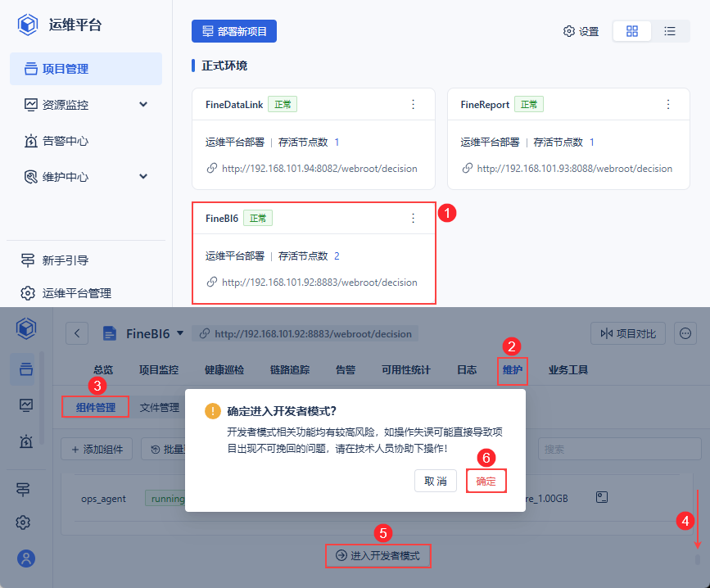Switch to the 总览 tab
Image resolution: width=710 pixels, height=588 pixels.
(x=103, y=370)
